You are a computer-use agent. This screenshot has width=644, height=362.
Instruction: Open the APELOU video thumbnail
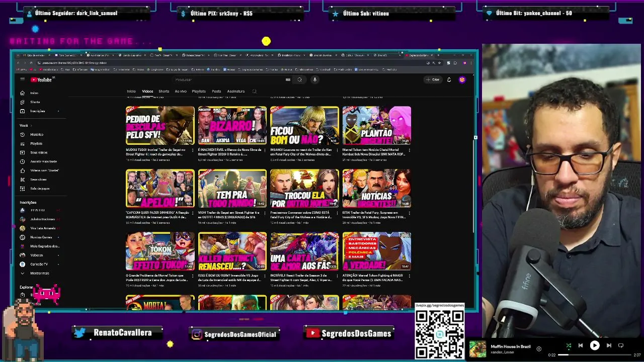(160, 189)
